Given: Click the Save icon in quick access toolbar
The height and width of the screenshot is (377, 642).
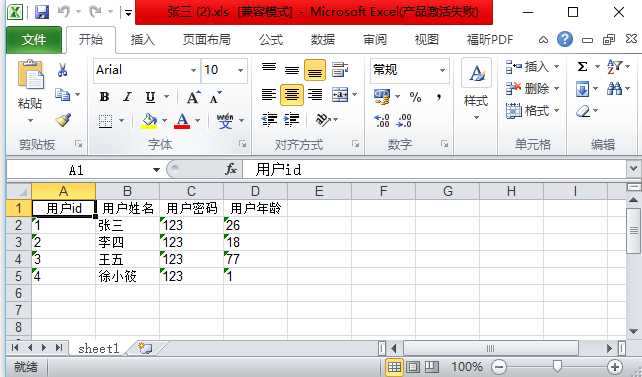Looking at the screenshot, I should click(42, 12).
